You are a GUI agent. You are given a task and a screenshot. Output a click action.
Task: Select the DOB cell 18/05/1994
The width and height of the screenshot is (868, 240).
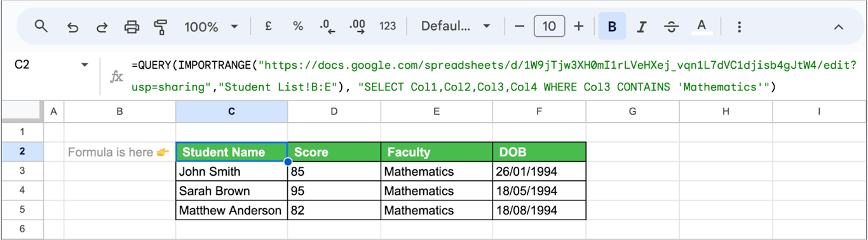[539, 190]
